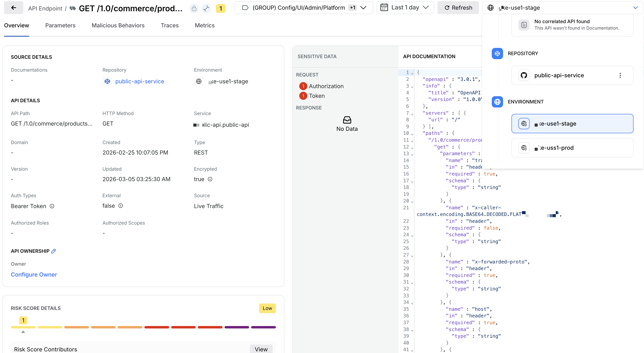Open the public-api-service repository link
Viewport: 644px width, 353px height.
click(x=140, y=82)
